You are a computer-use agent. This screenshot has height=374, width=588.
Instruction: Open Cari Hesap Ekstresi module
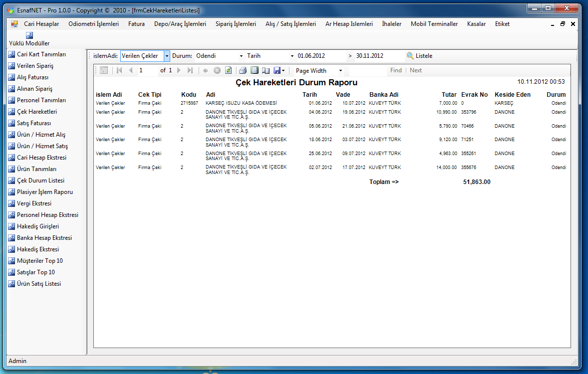pyautogui.click(x=41, y=158)
